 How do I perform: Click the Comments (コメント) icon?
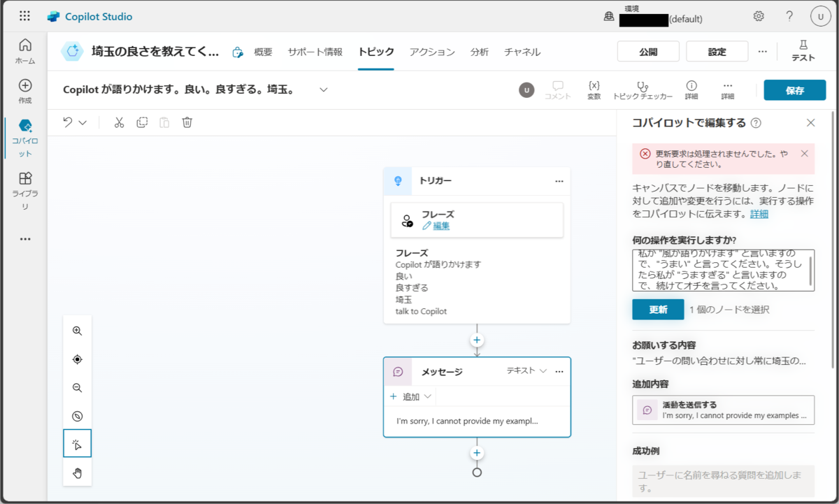558,90
